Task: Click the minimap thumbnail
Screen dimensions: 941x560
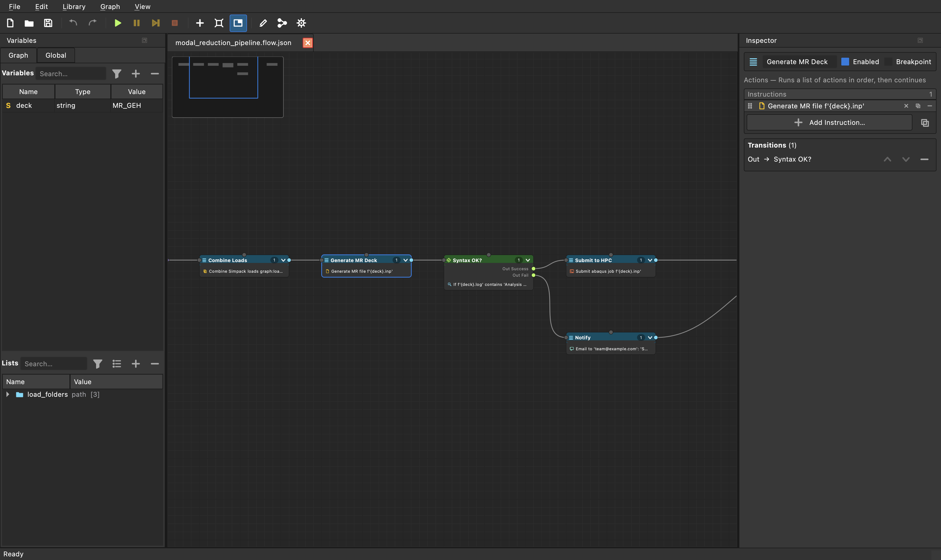Action: 228,87
